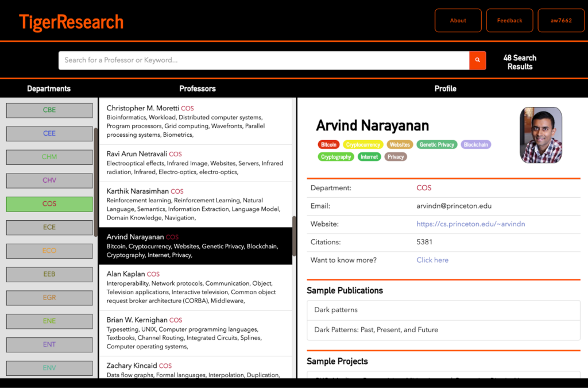Click the "Click here" link

coord(432,260)
